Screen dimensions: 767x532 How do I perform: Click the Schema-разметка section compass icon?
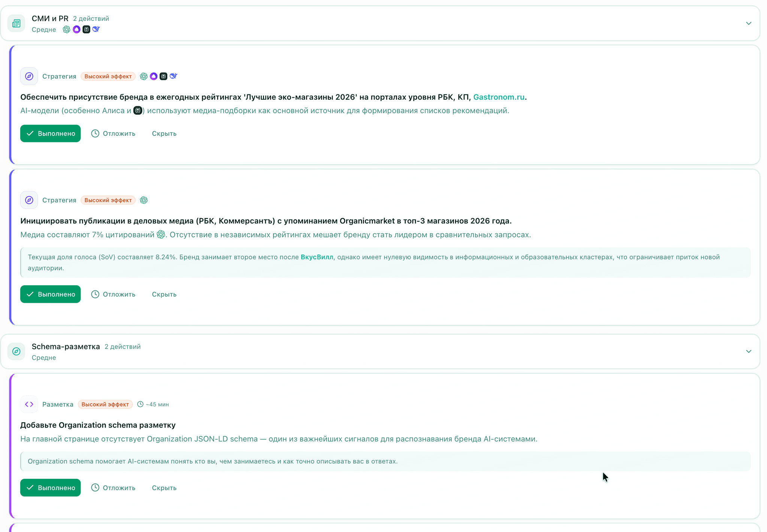point(16,351)
